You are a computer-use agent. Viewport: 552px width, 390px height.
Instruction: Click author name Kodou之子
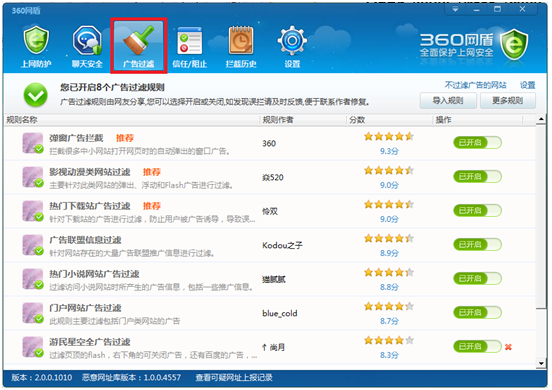tap(282, 245)
